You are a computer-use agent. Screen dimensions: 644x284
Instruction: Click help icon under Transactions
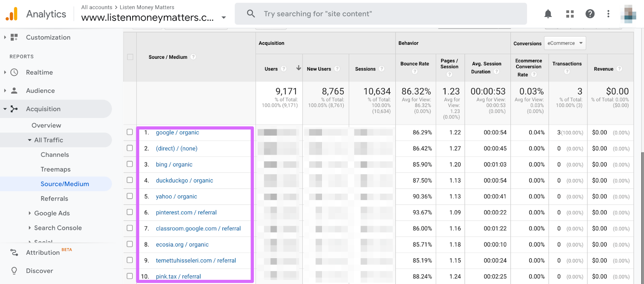[x=567, y=72]
